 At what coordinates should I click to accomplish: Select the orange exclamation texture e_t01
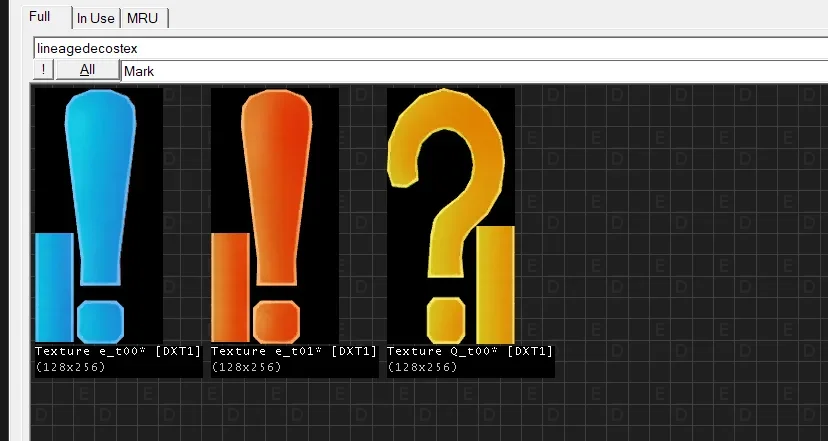275,215
